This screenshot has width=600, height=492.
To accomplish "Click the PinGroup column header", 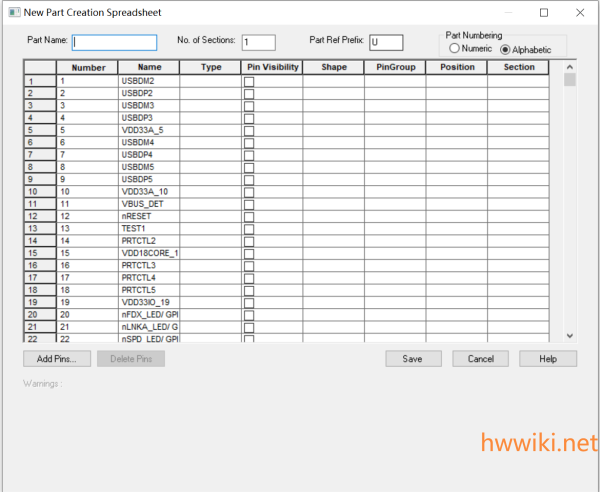I will pyautogui.click(x=395, y=67).
